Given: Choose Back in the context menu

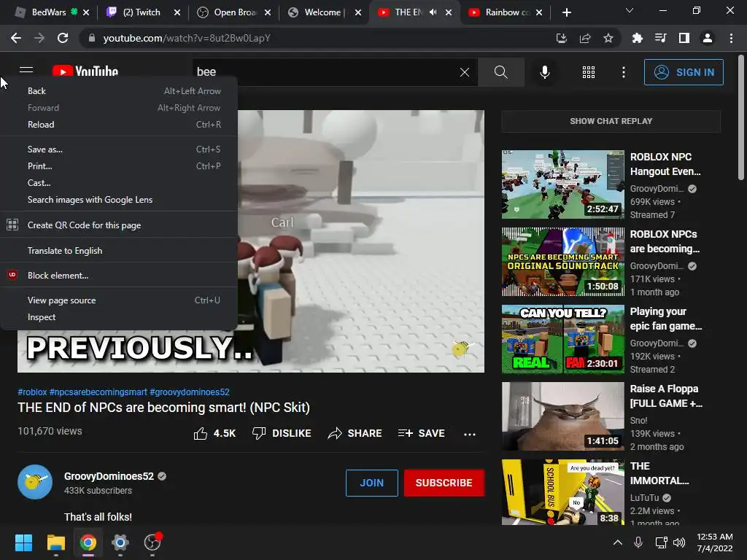Looking at the screenshot, I should [x=119, y=91].
